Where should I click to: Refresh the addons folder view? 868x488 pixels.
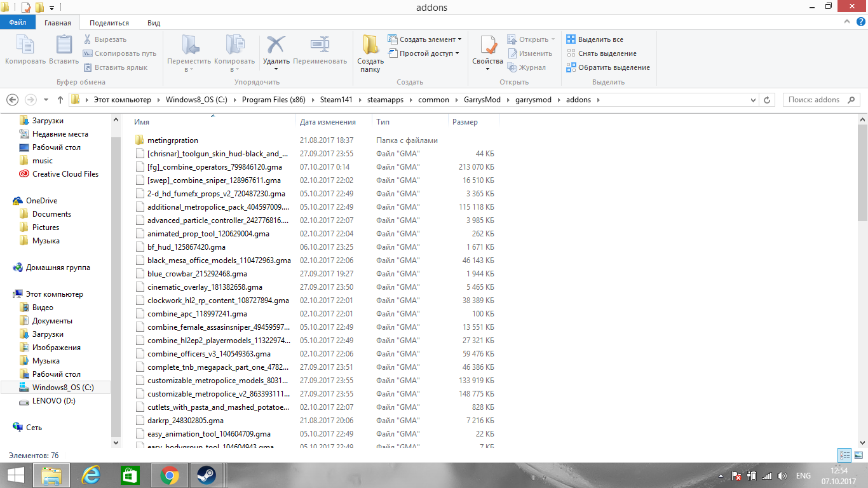click(x=768, y=100)
